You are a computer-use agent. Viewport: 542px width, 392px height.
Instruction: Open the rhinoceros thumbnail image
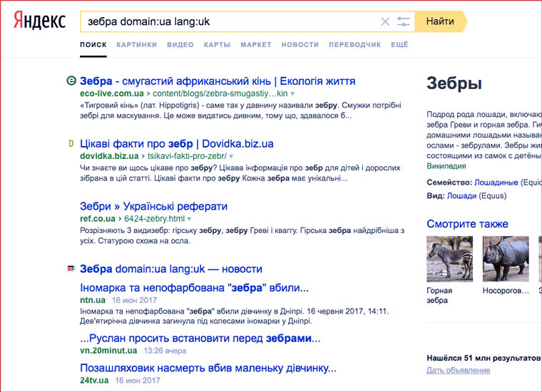(506, 259)
